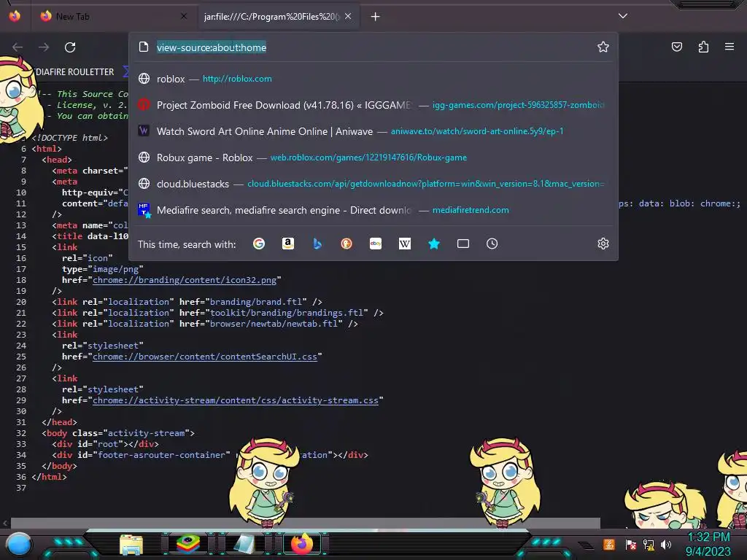Open the notepad-like taskbar app

[244, 544]
